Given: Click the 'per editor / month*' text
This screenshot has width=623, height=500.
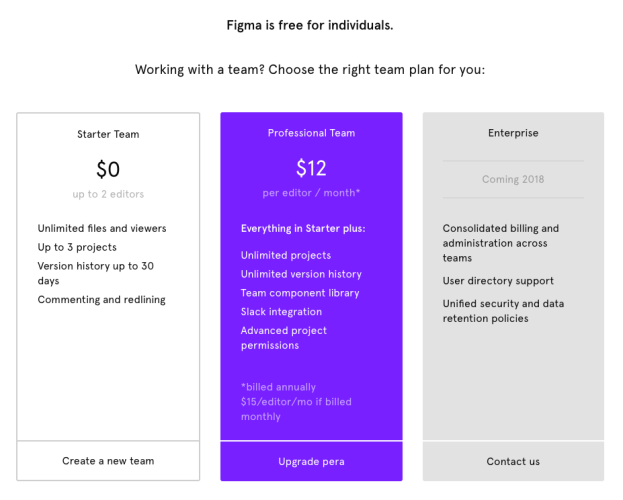Looking at the screenshot, I should (x=312, y=193).
